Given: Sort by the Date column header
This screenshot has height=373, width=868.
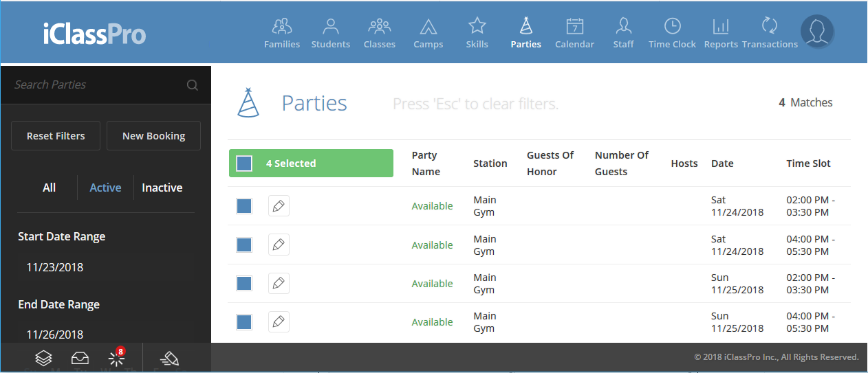Looking at the screenshot, I should pyautogui.click(x=722, y=163).
